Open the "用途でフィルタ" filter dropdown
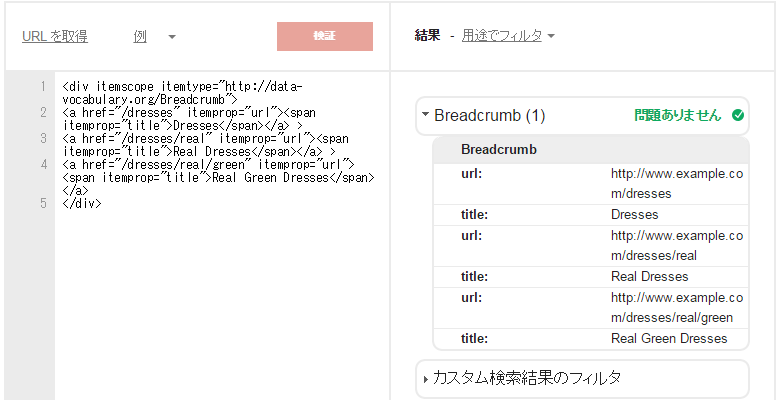The height and width of the screenshot is (400, 780). [x=508, y=36]
